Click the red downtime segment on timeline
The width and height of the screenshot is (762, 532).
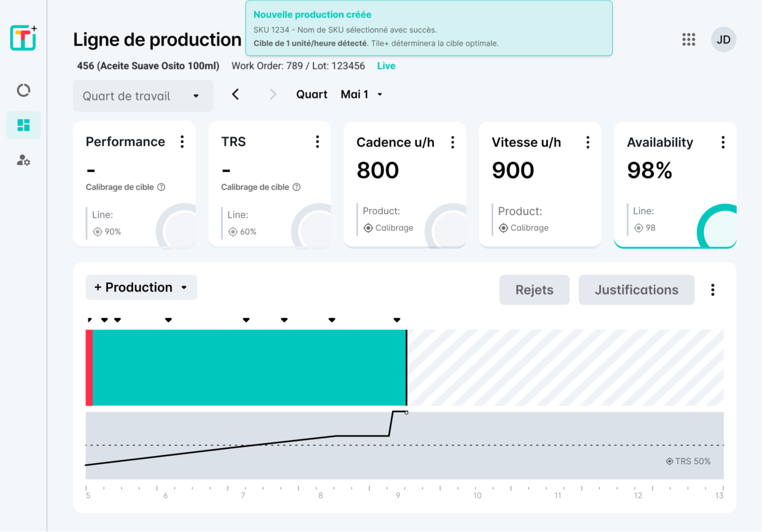click(89, 367)
